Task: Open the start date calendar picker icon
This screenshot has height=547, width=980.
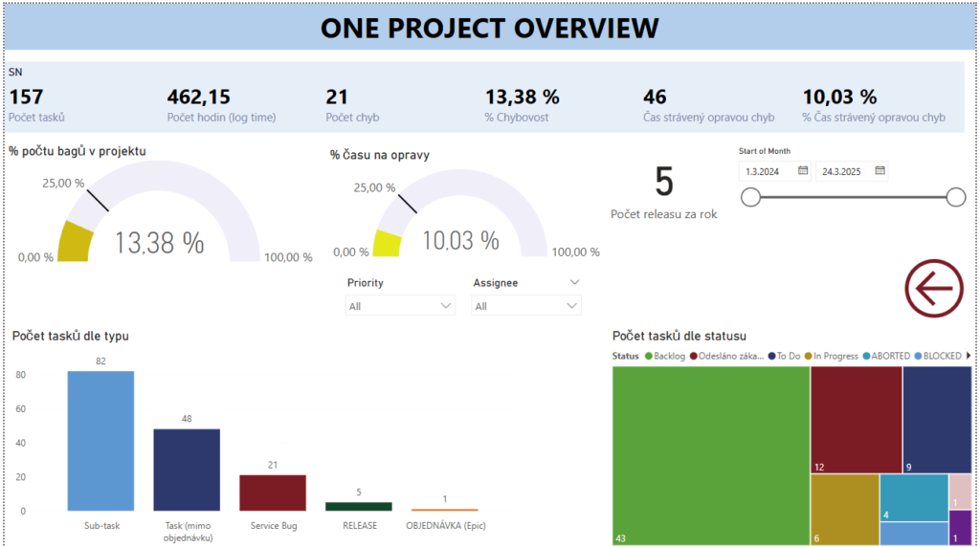Action: [x=803, y=171]
